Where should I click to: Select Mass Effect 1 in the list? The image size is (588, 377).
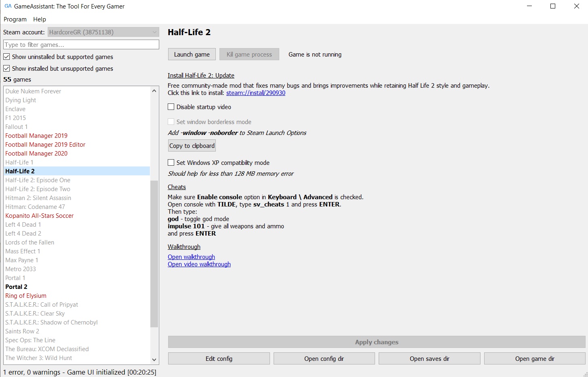click(77, 251)
